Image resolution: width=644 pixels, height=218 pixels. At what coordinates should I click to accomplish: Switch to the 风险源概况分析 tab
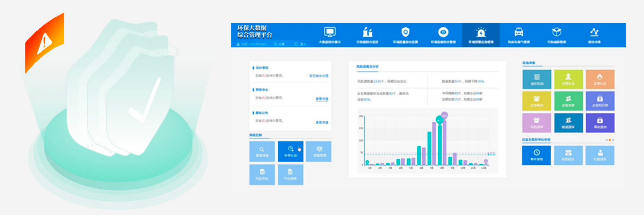click(367, 67)
